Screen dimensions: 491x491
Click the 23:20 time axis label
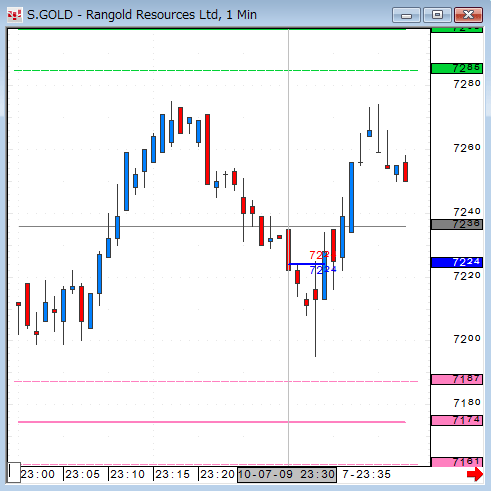tap(218, 474)
